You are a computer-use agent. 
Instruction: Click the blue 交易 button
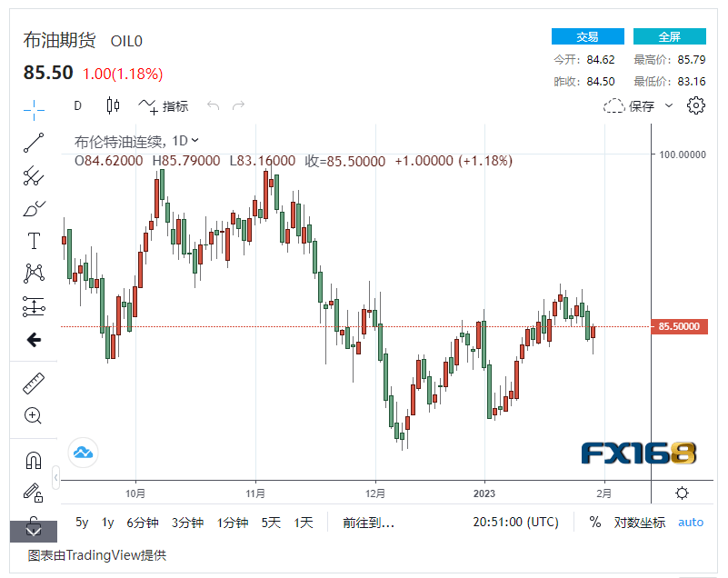click(x=587, y=36)
